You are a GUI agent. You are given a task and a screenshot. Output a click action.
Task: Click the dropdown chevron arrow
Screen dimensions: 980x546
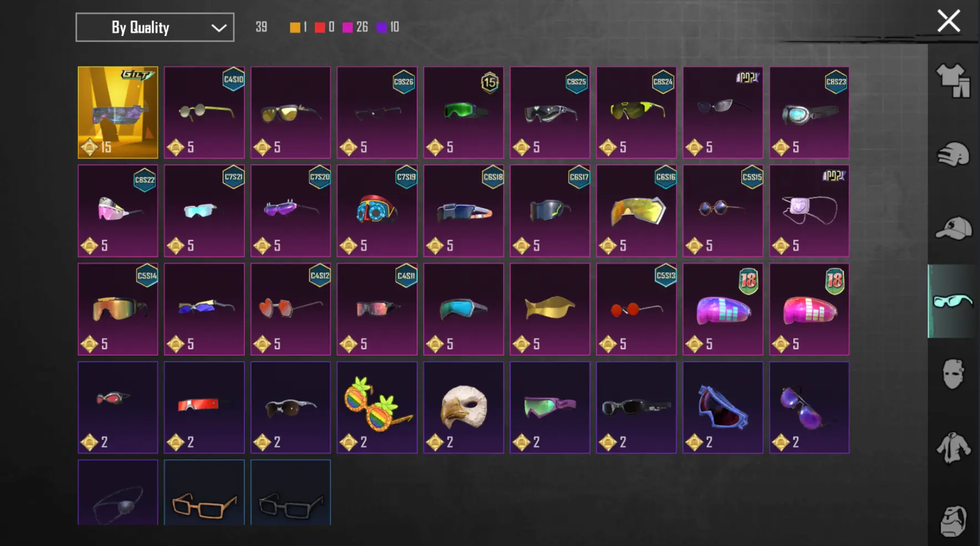219,28
